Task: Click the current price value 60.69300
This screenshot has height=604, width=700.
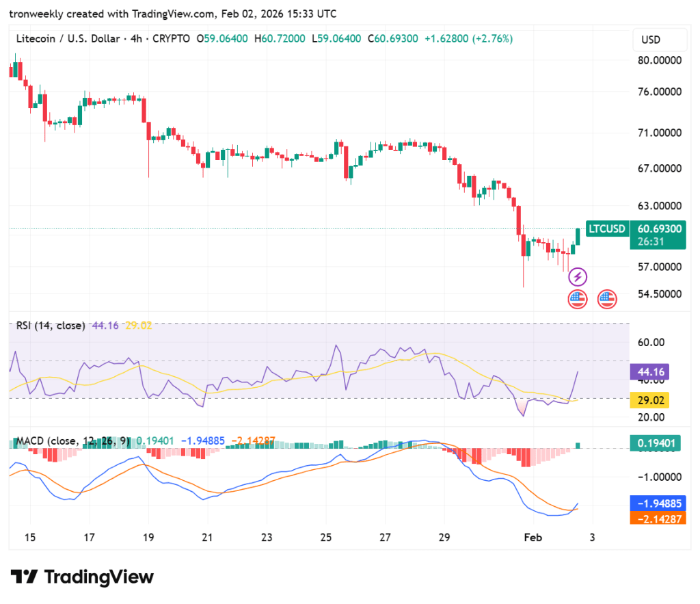Action: coord(660,228)
